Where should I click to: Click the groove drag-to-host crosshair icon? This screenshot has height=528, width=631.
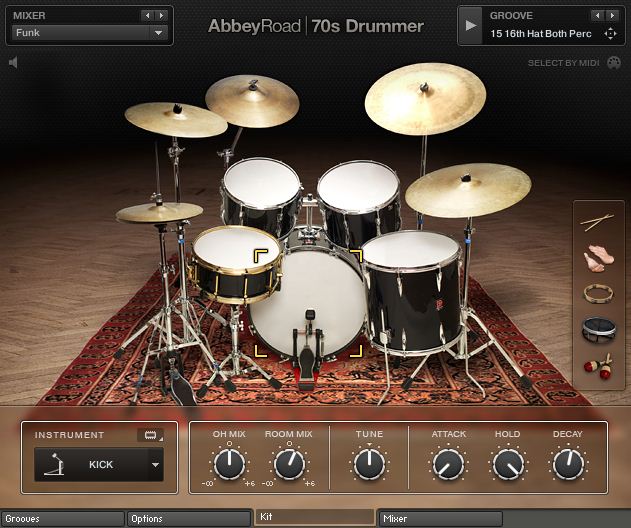click(x=610, y=34)
